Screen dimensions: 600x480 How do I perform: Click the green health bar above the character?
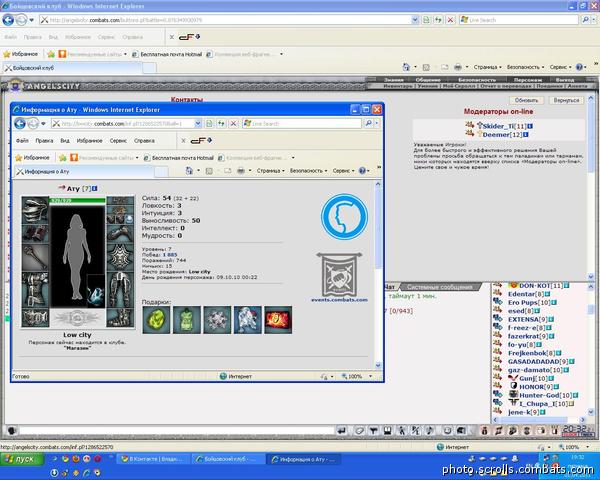77,200
